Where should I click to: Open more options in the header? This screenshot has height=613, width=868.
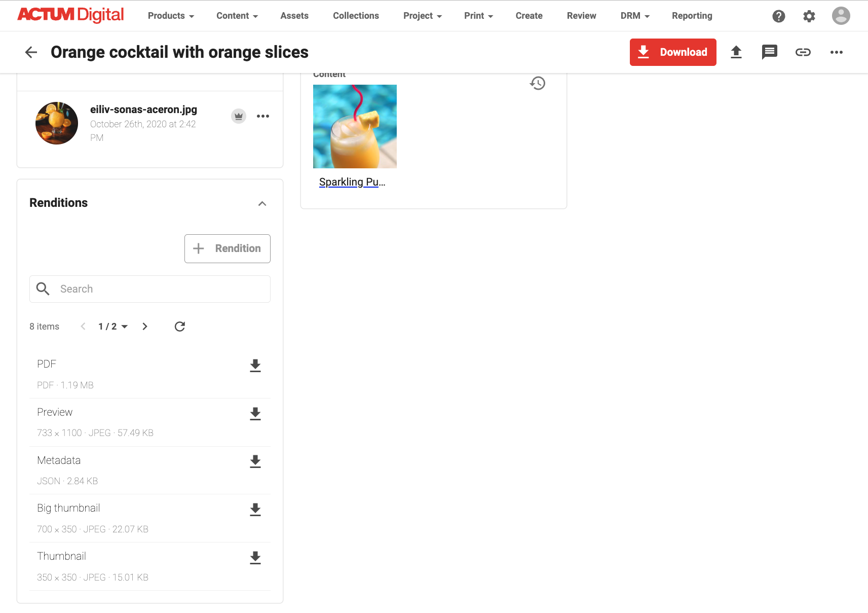836,52
